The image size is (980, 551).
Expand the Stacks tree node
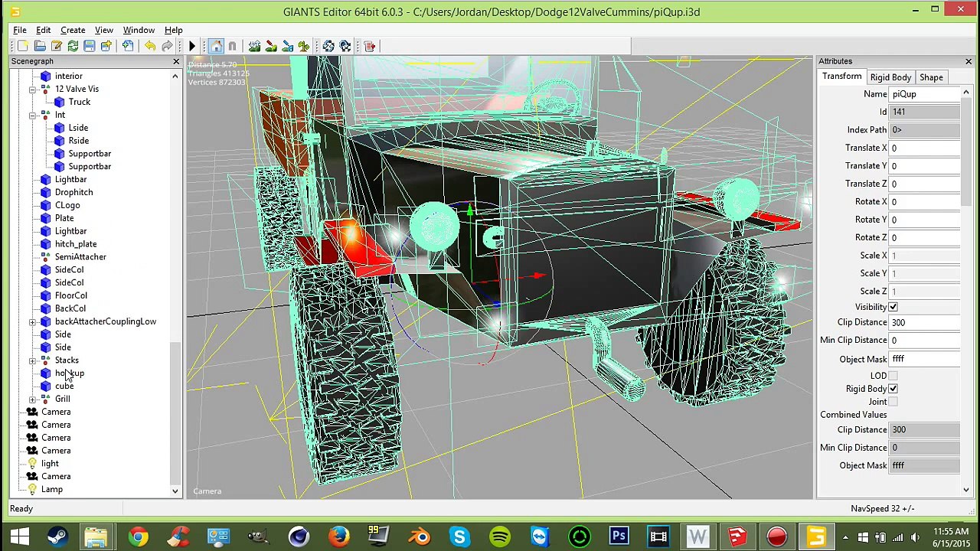32,360
